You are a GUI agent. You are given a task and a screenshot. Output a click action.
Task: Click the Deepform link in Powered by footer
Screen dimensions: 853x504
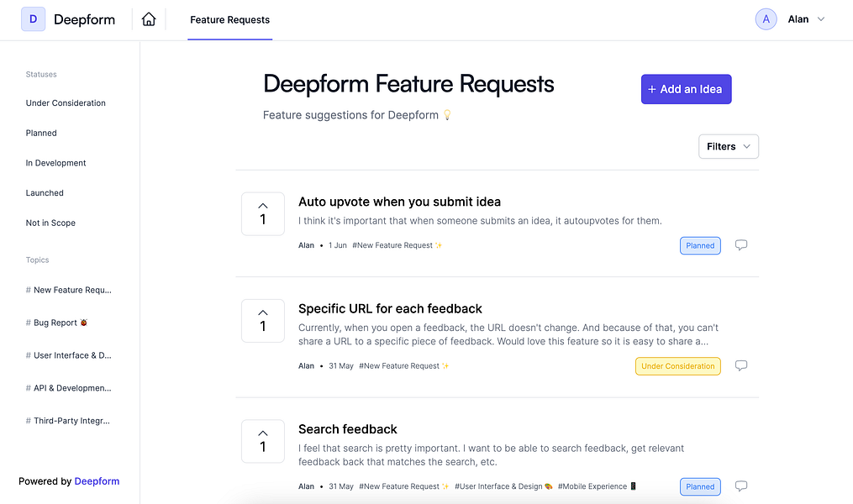pos(97,481)
